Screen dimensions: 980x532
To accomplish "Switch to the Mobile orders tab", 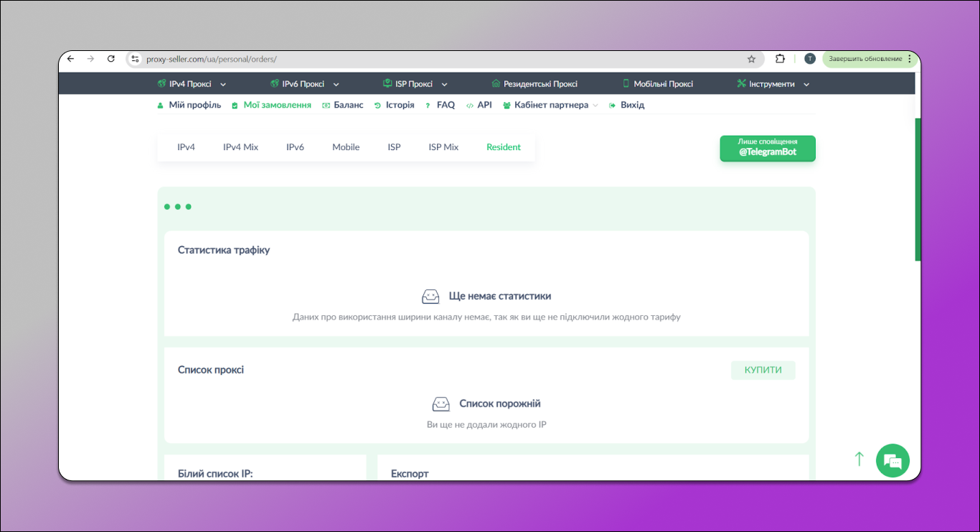I will (346, 147).
